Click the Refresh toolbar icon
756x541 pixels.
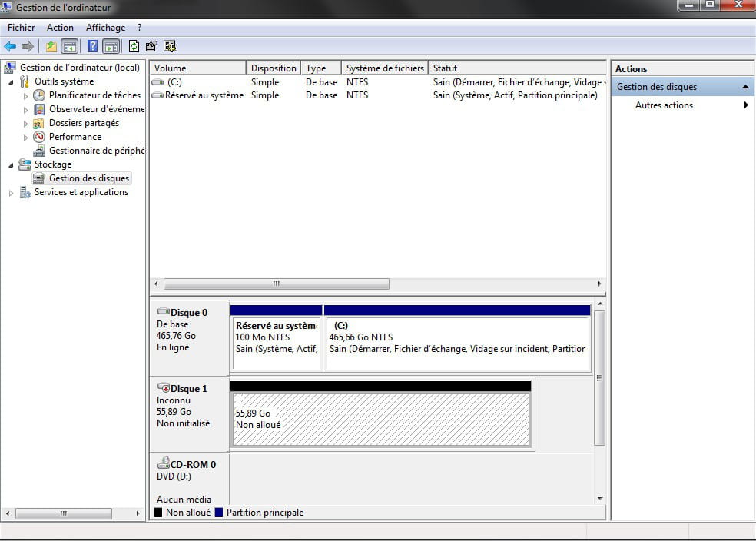134,46
